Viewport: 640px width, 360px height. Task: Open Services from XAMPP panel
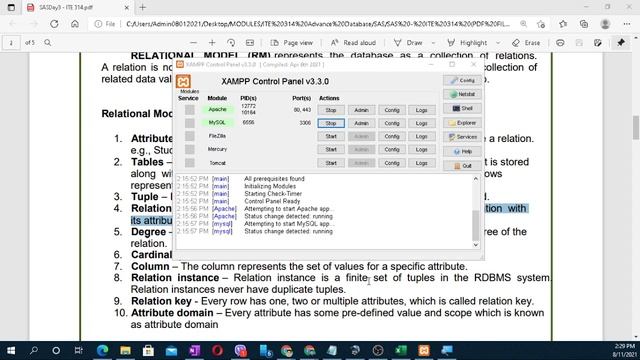tap(462, 137)
